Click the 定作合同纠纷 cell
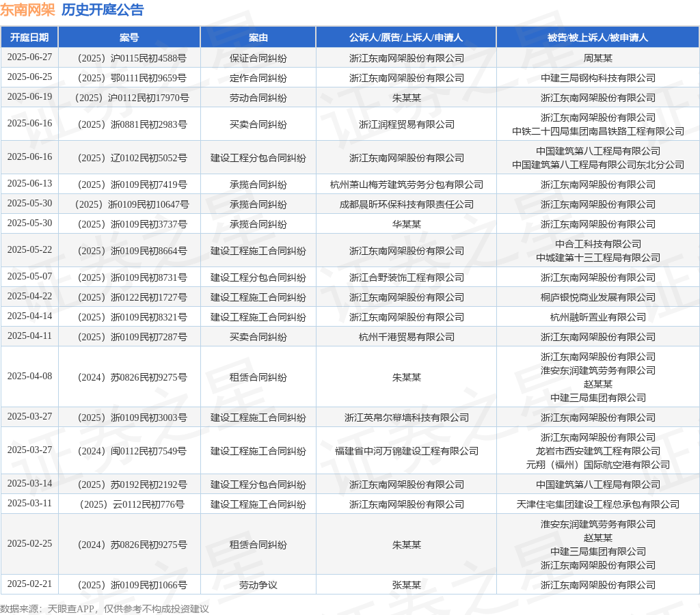Screen dimensions: 700x615 pyautogui.click(x=258, y=78)
